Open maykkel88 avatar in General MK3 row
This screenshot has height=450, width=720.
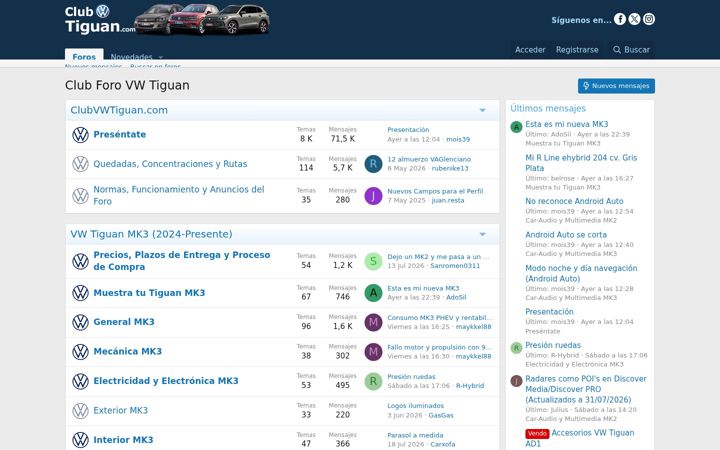373,322
